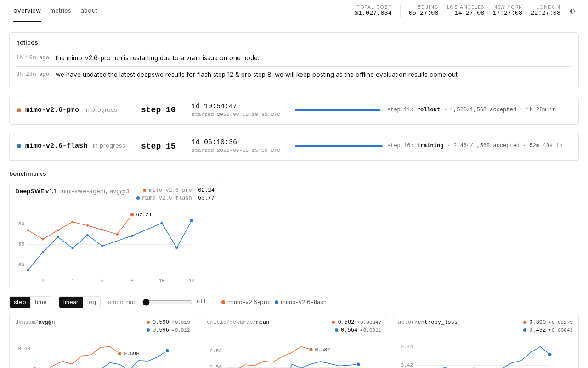Click the smoothing 'off' value

pyautogui.click(x=202, y=302)
